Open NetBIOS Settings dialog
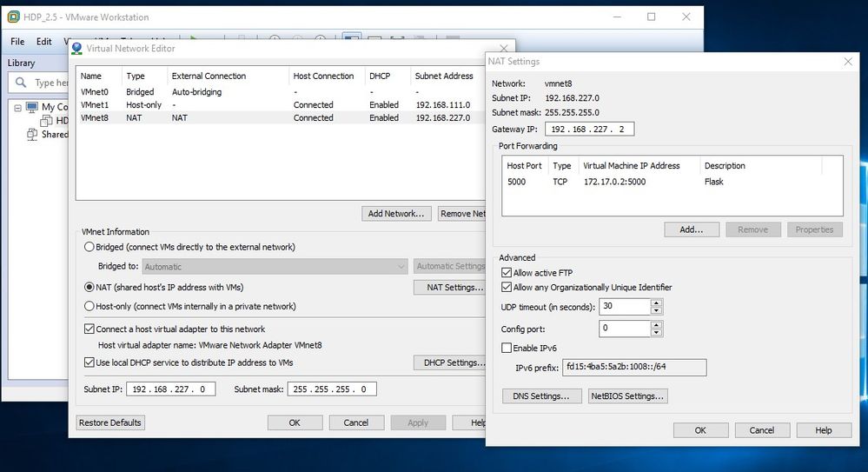868x472 pixels. pos(627,396)
